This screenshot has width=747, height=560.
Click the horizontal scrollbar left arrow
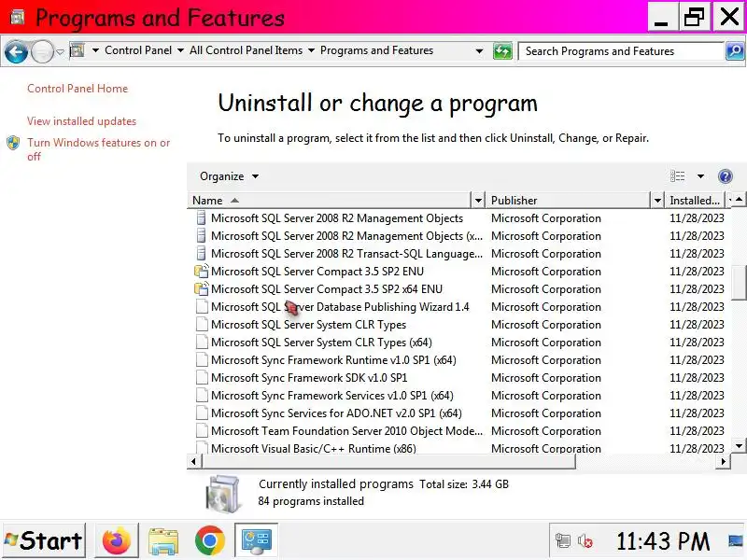point(193,461)
